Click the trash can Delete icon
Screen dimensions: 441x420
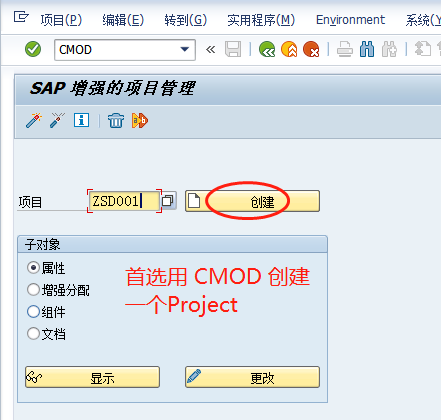tap(116, 120)
